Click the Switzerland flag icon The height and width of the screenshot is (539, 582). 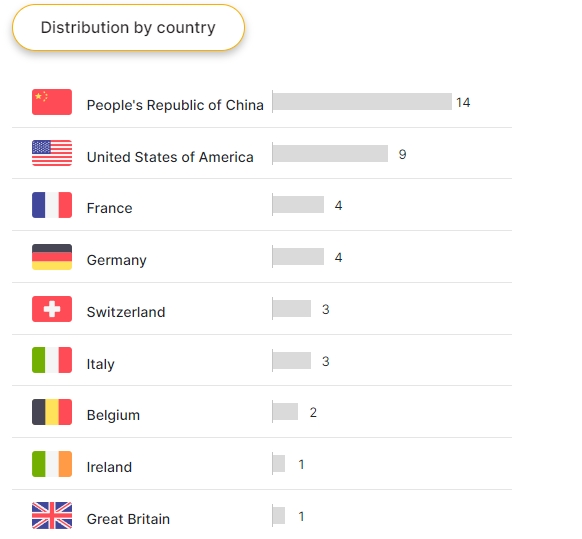click(52, 309)
